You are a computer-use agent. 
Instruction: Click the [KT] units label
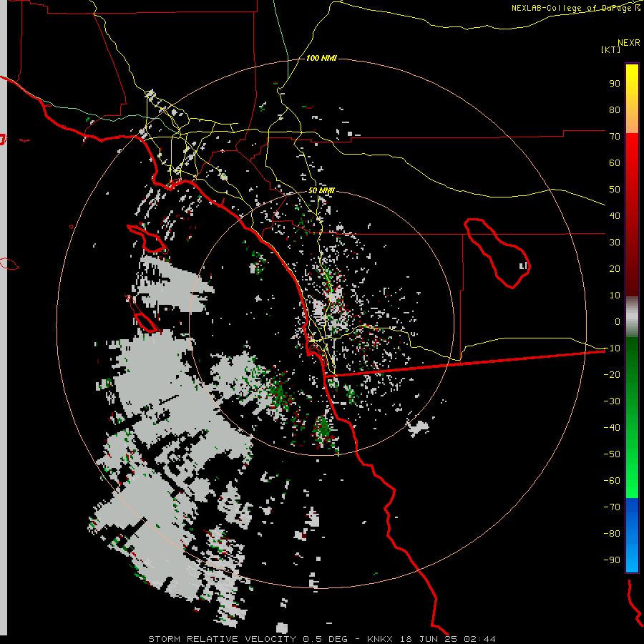click(611, 49)
